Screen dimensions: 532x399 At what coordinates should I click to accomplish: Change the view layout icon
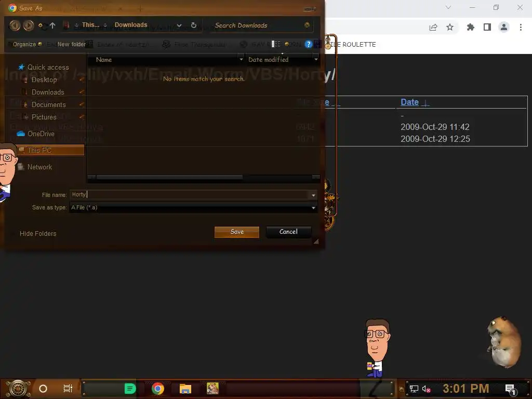click(x=276, y=44)
